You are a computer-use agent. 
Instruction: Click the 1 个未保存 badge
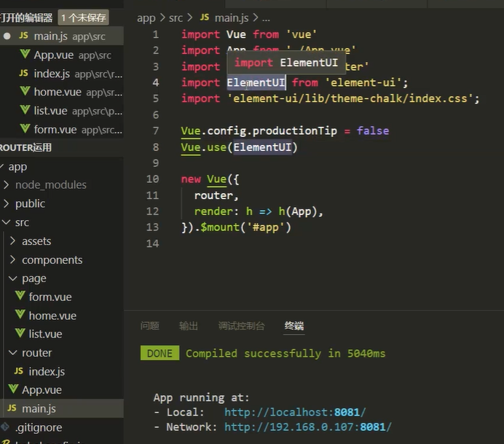point(84,17)
